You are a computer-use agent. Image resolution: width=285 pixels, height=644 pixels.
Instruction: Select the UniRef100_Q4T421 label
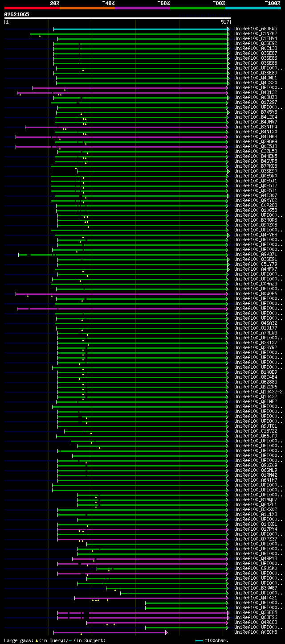click(x=256, y=598)
